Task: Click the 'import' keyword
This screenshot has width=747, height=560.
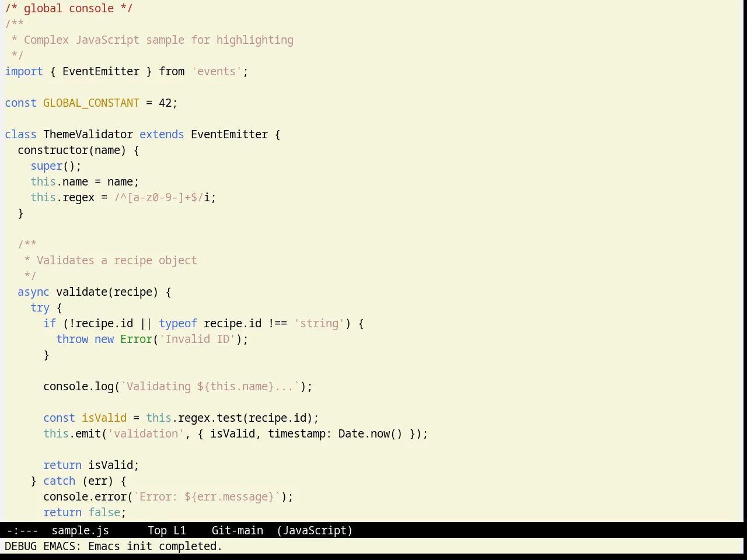Action: pyautogui.click(x=24, y=71)
